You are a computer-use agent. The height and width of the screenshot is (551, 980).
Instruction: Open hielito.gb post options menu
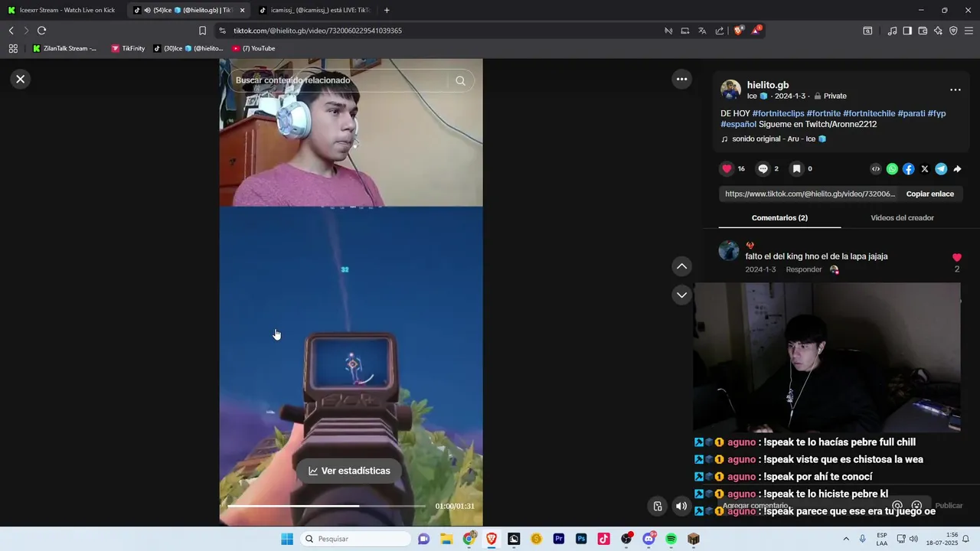(x=955, y=90)
